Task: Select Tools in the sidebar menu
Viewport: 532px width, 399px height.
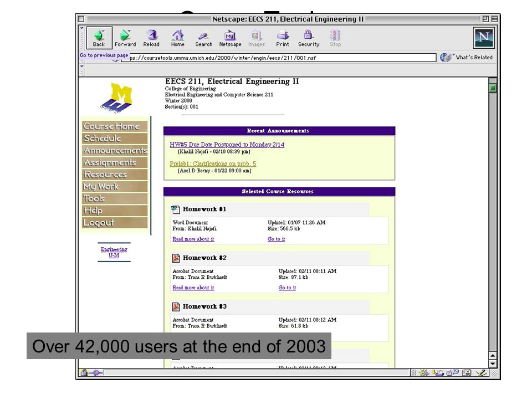Action: (x=115, y=198)
